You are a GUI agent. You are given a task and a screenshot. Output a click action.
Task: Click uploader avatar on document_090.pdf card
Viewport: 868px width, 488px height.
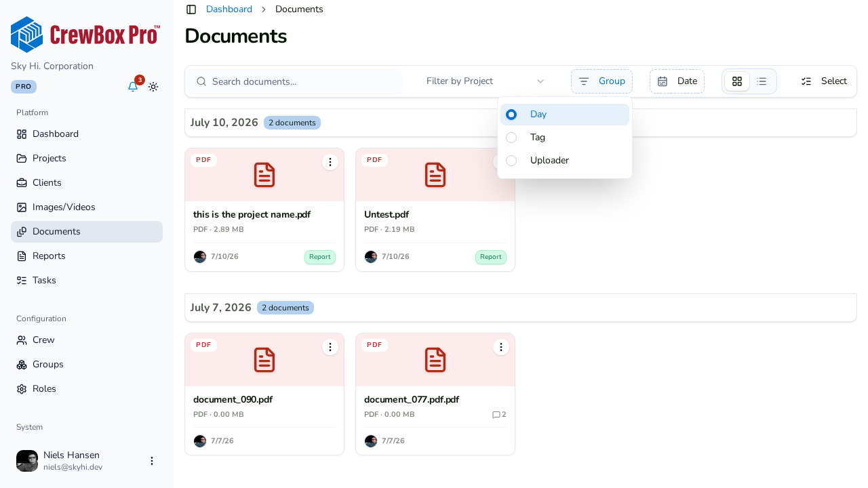click(x=200, y=441)
